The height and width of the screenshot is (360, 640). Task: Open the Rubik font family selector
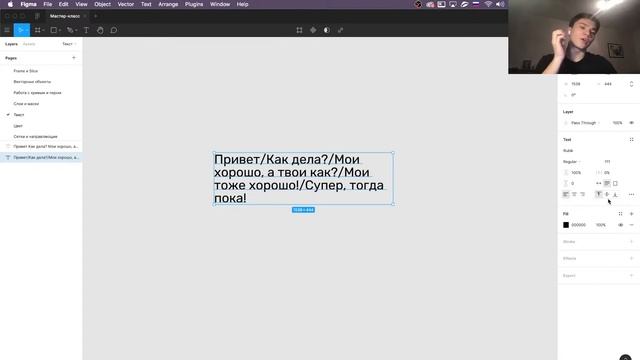point(568,151)
